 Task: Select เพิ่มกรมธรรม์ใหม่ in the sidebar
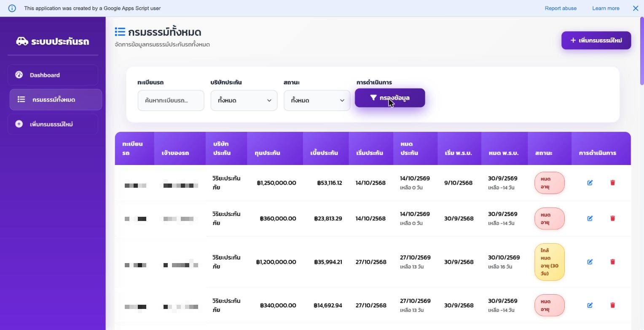pos(53,124)
